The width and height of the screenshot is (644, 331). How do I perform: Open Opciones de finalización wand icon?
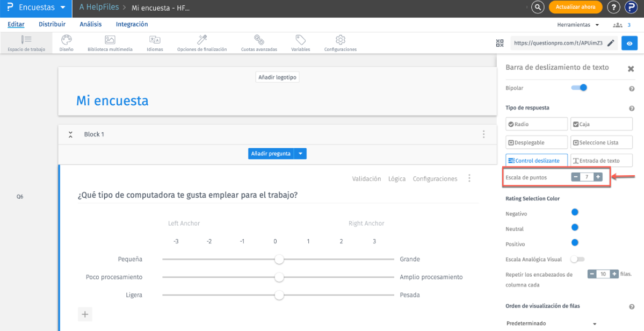(202, 40)
